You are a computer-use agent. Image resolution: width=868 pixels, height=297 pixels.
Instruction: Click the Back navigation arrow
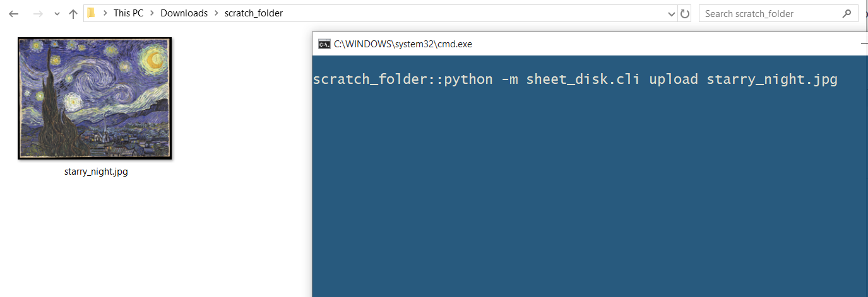click(x=14, y=13)
